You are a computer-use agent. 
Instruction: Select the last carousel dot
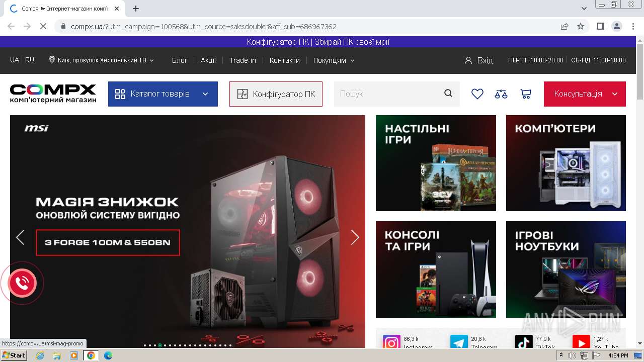(x=230, y=345)
